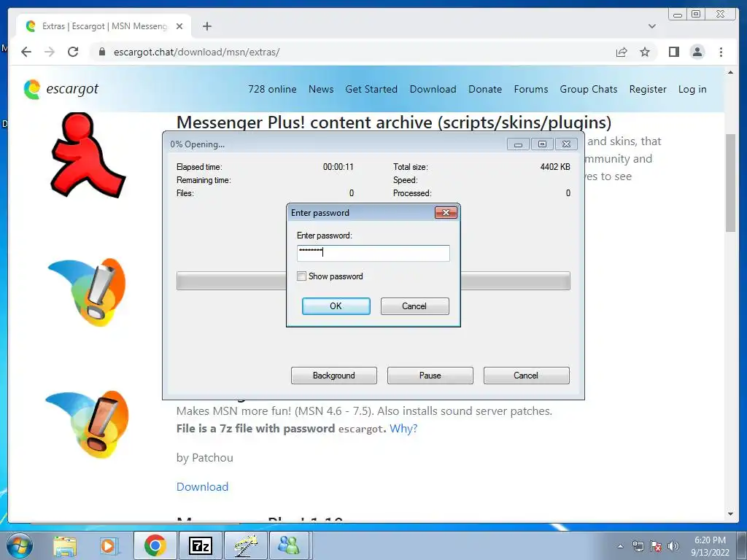Click the Background button in 7-Zip
The image size is (747, 560).
pos(333,376)
